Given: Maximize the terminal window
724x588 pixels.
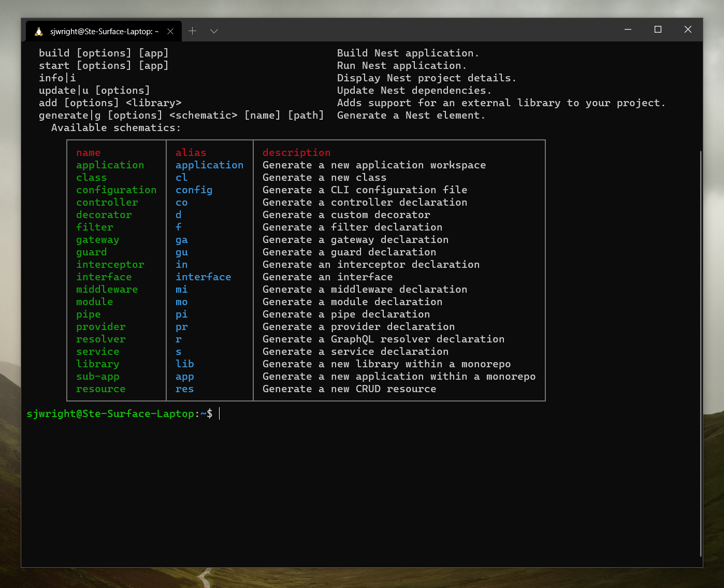Looking at the screenshot, I should [x=658, y=30].
